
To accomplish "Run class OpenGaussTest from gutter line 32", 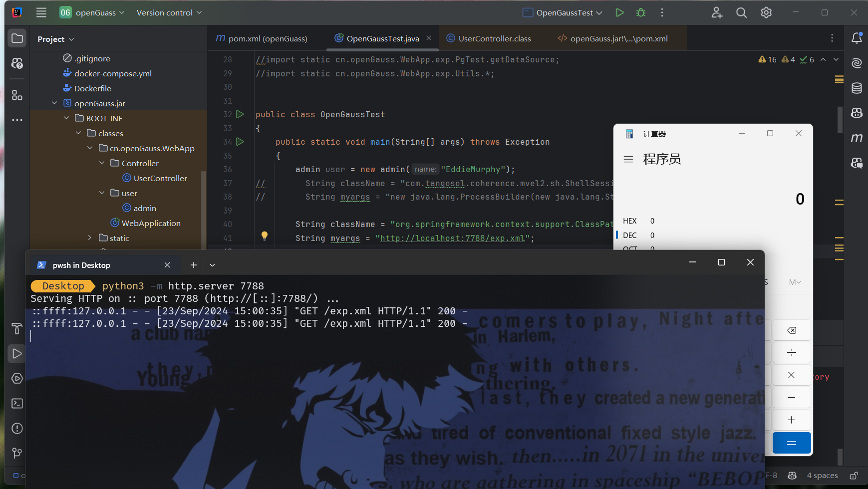I will click(x=240, y=114).
